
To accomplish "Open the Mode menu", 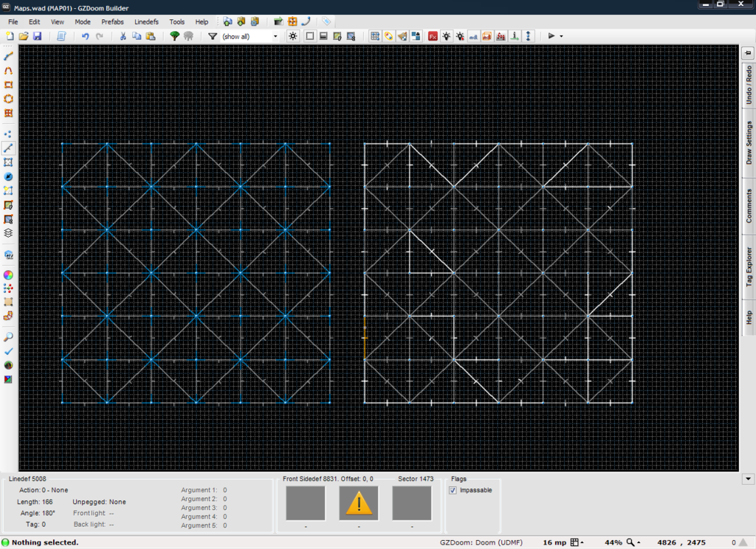I will [x=83, y=21].
